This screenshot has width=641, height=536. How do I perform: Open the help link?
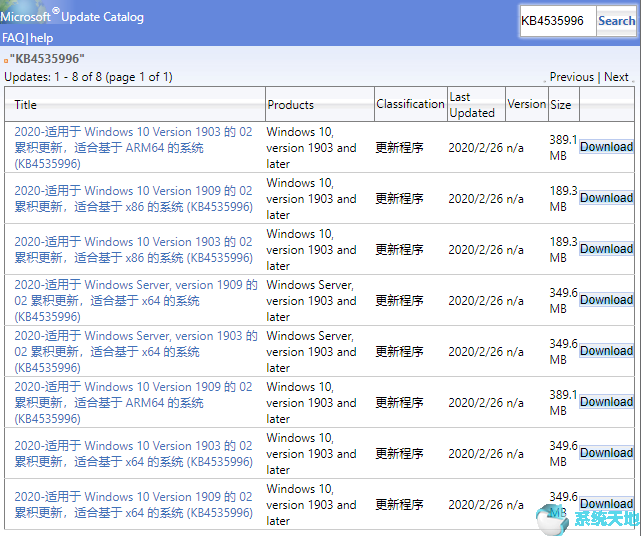(41, 38)
